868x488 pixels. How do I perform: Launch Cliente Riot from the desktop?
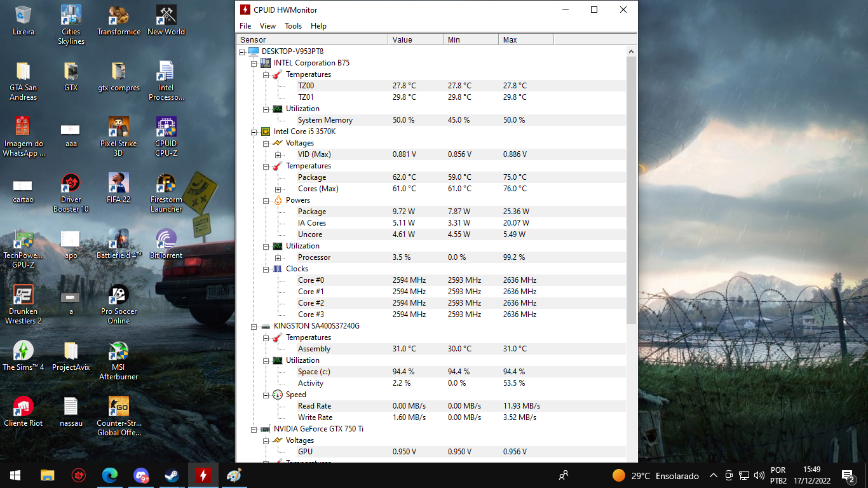(24, 411)
